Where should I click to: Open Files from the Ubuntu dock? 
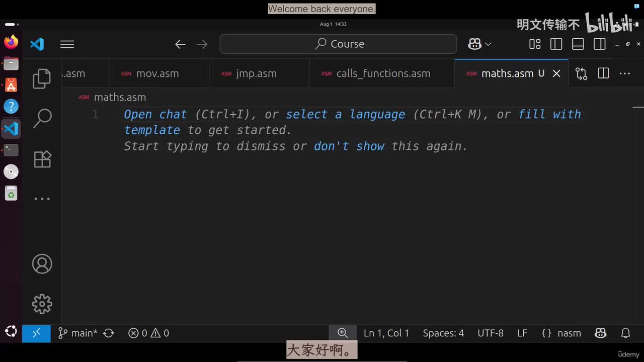coord(11,63)
